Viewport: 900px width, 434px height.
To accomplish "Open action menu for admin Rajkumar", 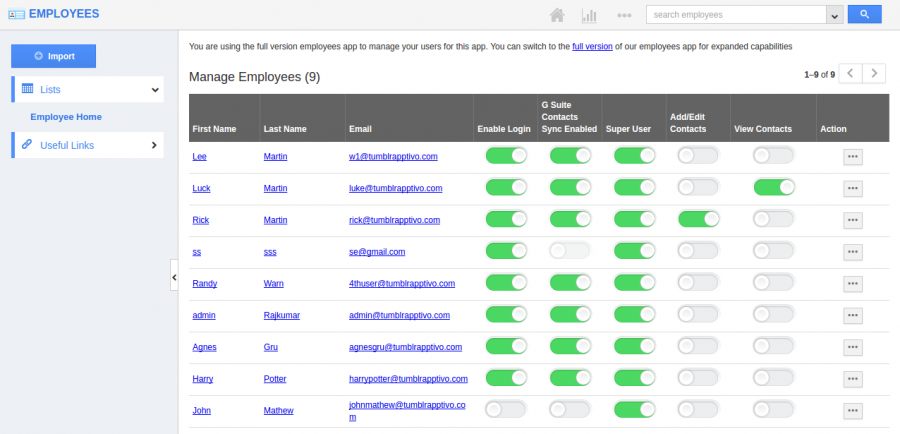I will tap(852, 316).
